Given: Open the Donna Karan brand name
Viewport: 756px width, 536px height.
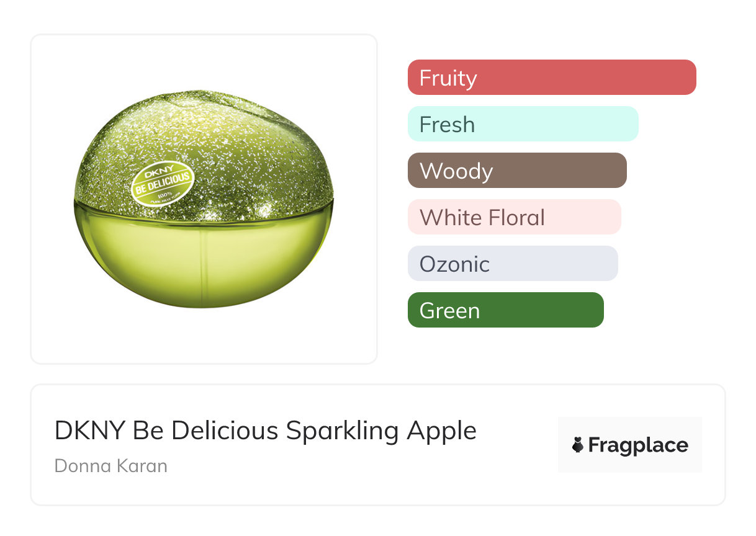Looking at the screenshot, I should [x=111, y=465].
